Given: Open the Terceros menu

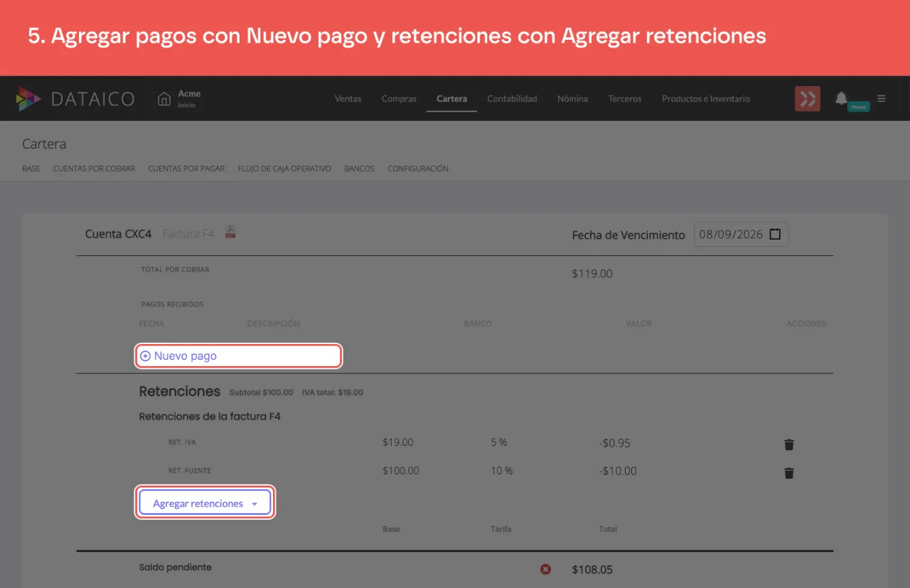Looking at the screenshot, I should [625, 99].
